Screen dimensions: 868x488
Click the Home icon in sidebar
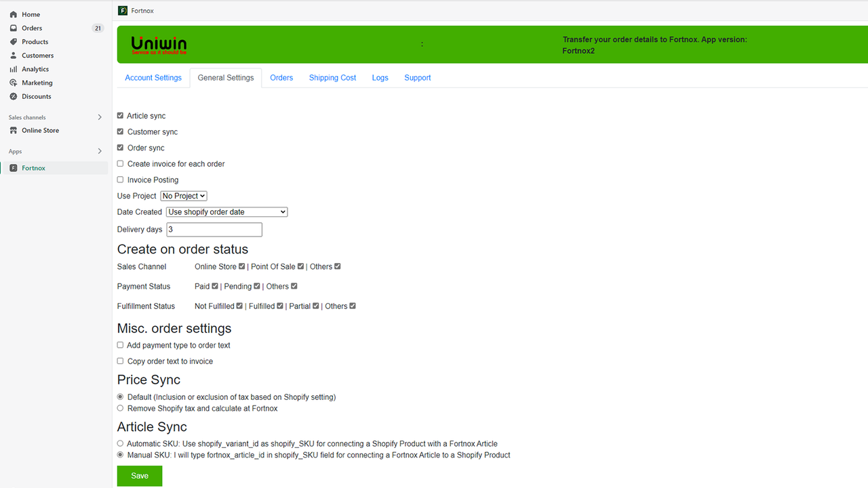(x=14, y=14)
